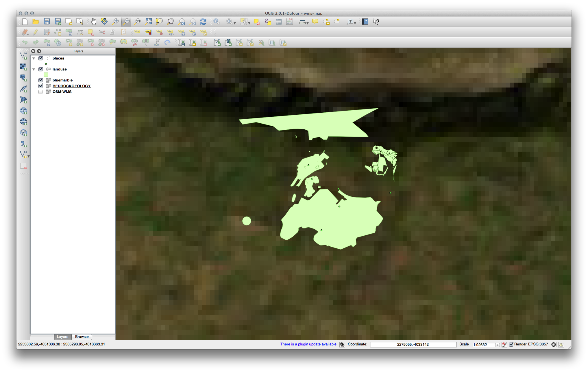Click the landuse light green symbol swatch

46,75
